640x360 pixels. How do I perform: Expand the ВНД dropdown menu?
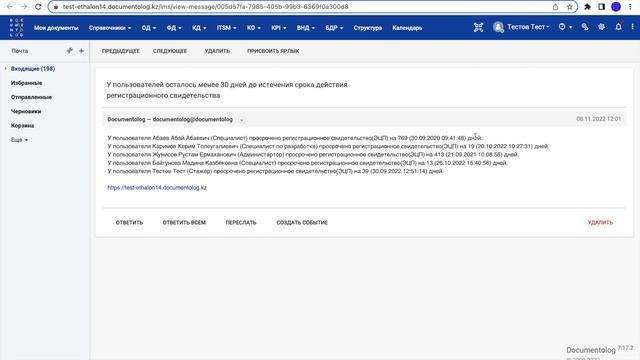pyautogui.click(x=306, y=28)
